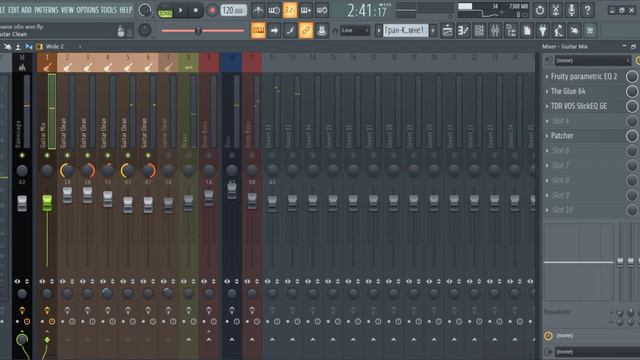
Task: Enable wait for input before playing
Action: (273, 10)
